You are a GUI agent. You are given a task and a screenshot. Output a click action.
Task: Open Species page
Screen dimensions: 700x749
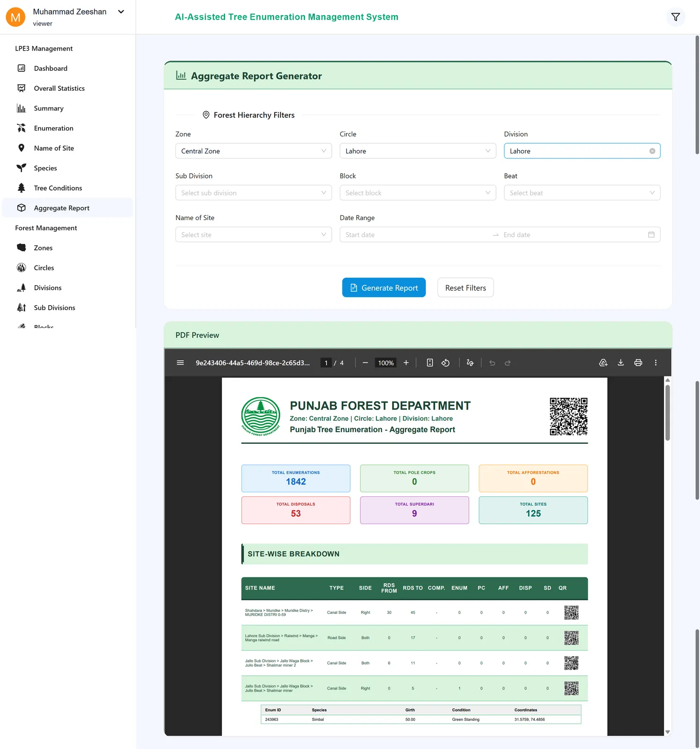click(x=68, y=168)
